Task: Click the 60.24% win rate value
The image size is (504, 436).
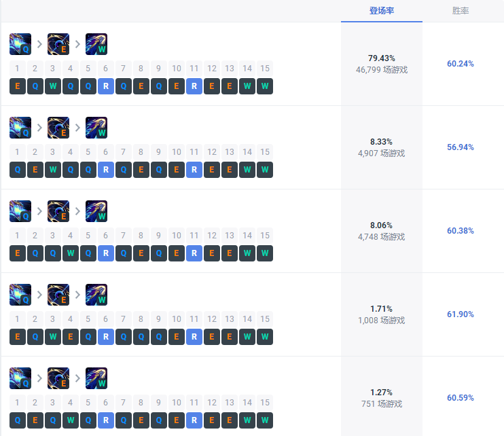Action: point(461,64)
